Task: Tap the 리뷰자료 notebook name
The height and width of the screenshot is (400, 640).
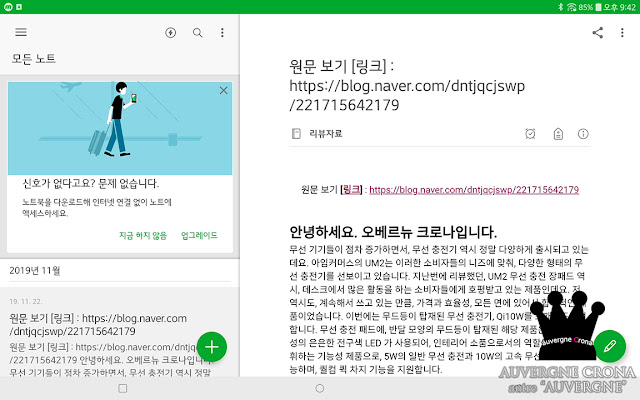Action: [326, 133]
